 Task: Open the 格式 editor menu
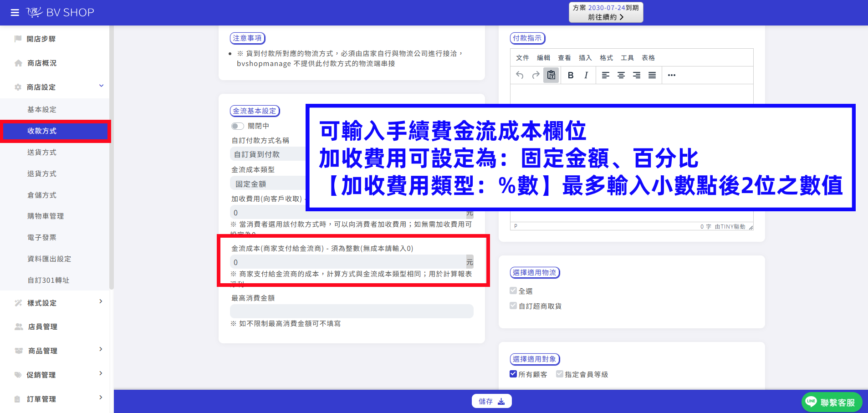pos(606,58)
